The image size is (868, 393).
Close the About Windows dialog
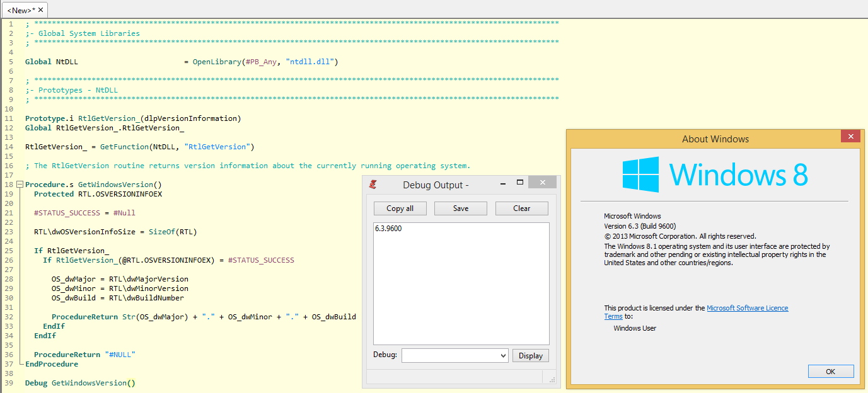click(x=850, y=137)
